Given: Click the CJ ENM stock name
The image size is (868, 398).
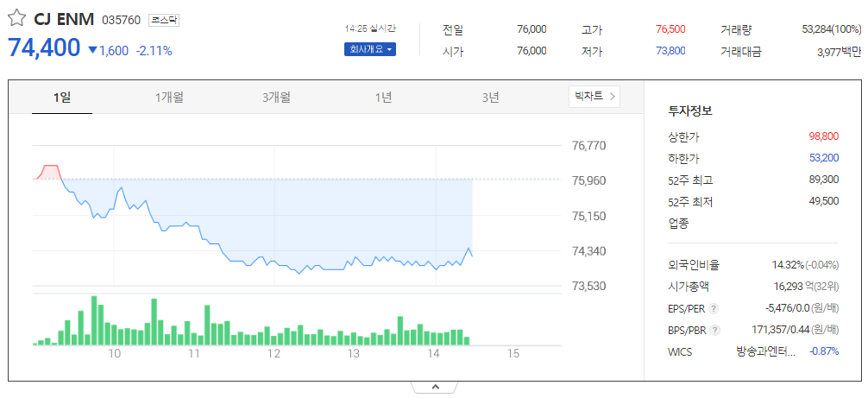Looking at the screenshot, I should pos(64,20).
